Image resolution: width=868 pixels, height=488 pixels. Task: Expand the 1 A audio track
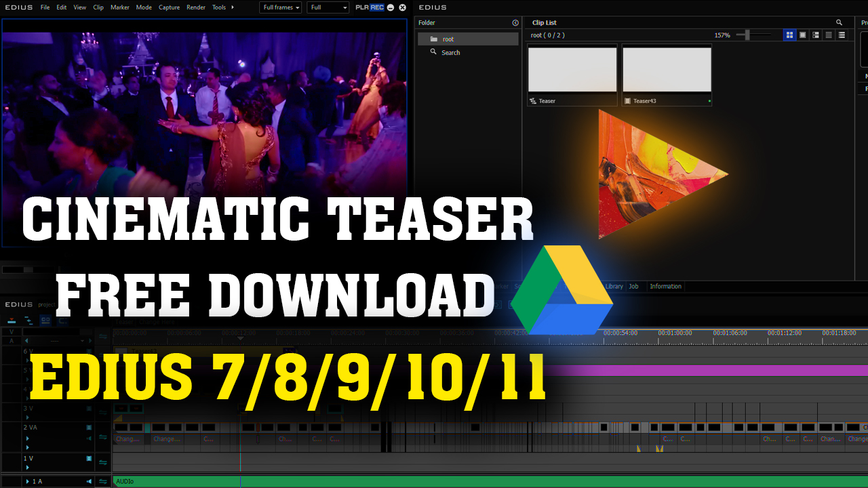pyautogui.click(x=28, y=481)
